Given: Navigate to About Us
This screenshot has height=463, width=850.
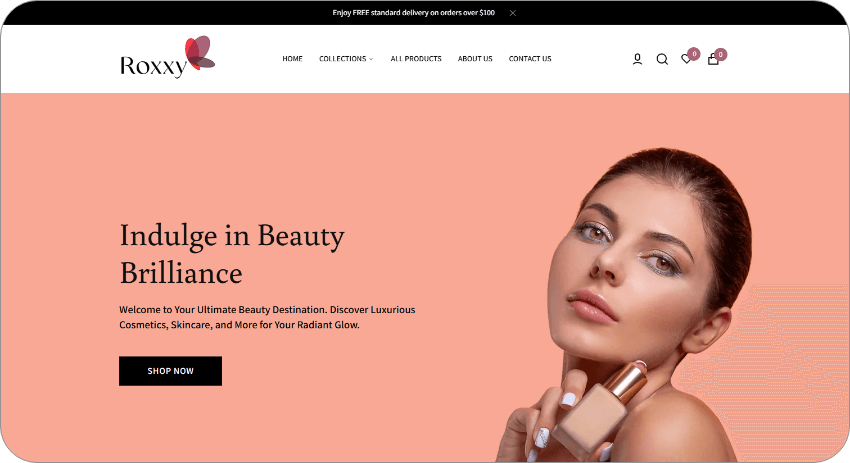Looking at the screenshot, I should (475, 59).
